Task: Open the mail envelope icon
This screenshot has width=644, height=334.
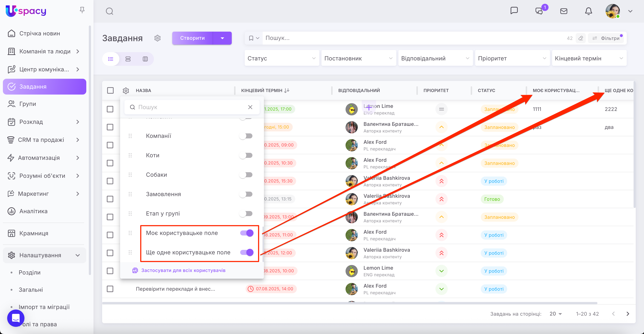Action: click(x=563, y=11)
